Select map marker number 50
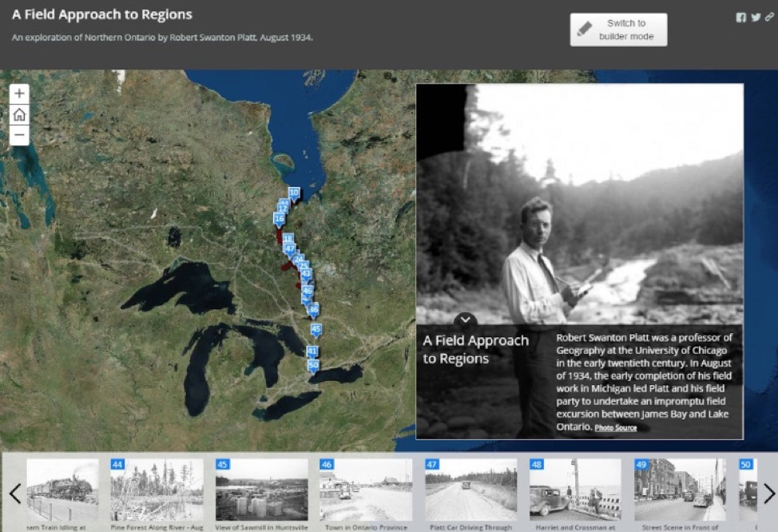The image size is (778, 532). (x=313, y=365)
